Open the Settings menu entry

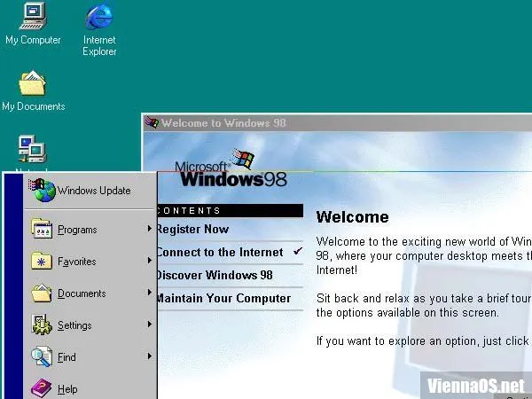click(90, 325)
